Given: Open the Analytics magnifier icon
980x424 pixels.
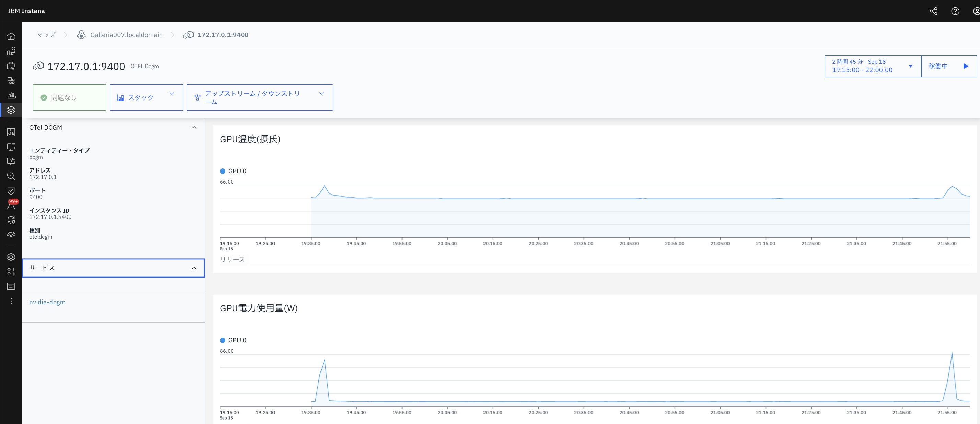Looking at the screenshot, I should (x=11, y=176).
